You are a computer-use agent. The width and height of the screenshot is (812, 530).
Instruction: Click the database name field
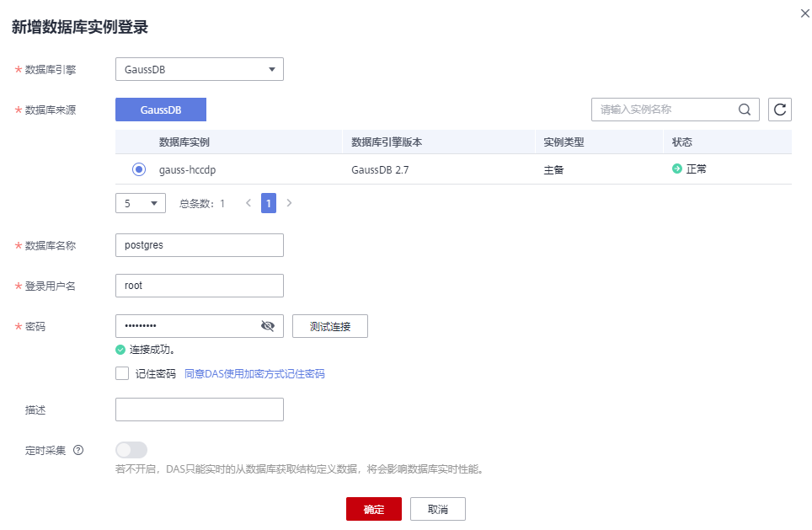coord(200,245)
